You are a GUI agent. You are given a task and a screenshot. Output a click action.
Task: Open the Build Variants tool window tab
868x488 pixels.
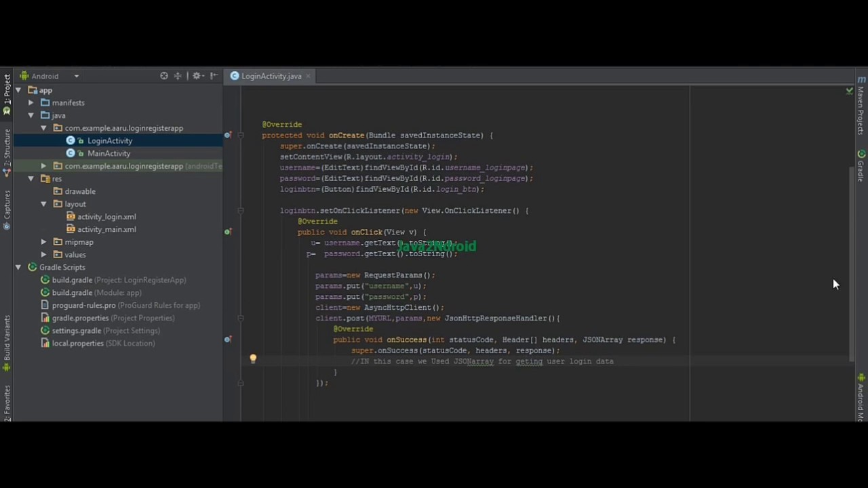point(7,343)
